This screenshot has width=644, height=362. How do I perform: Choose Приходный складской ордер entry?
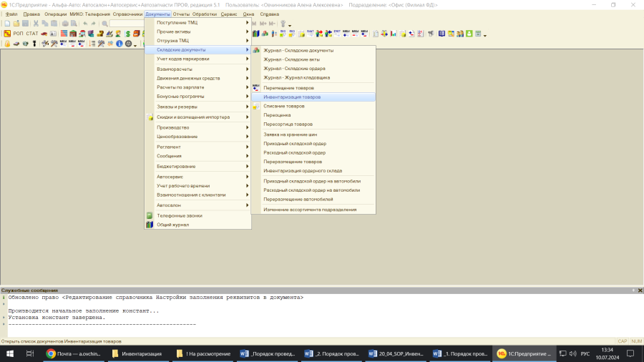tap(313, 143)
